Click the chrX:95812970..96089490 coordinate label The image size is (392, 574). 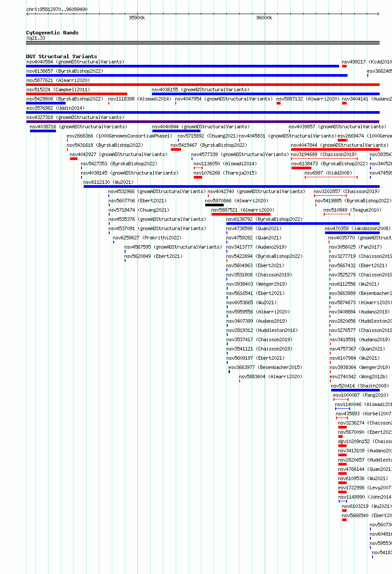pyautogui.click(x=57, y=9)
